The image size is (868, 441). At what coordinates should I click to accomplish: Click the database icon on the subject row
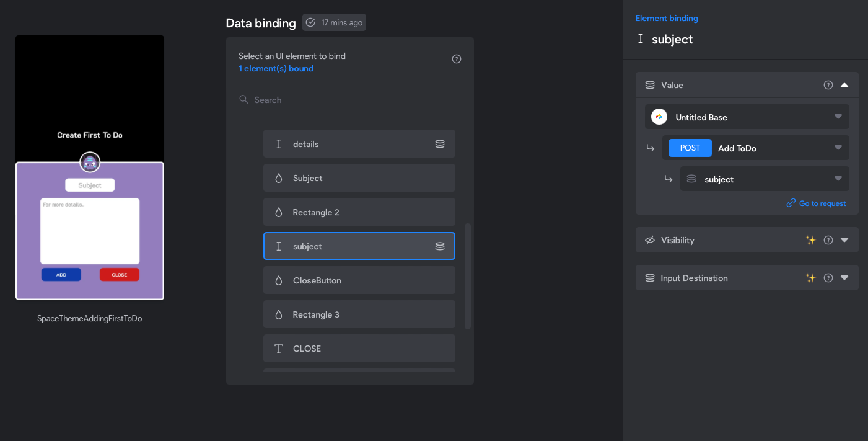(440, 246)
